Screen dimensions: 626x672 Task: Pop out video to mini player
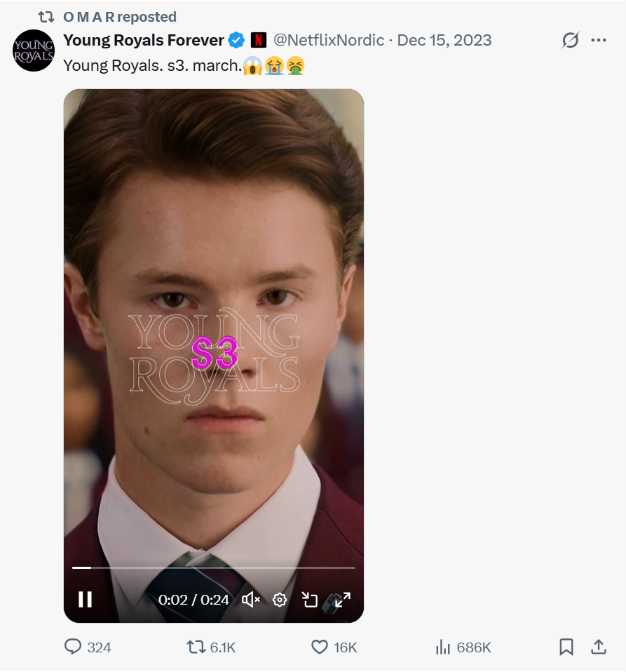click(x=310, y=600)
